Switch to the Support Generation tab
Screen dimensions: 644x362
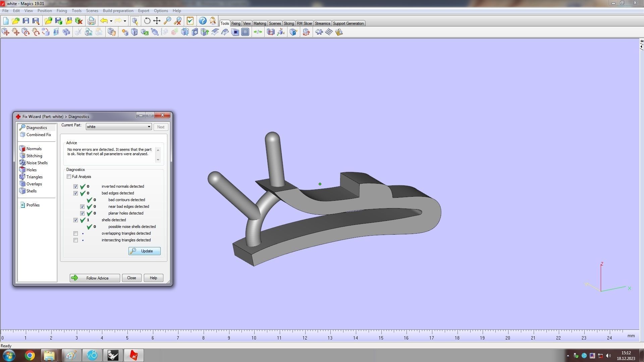(348, 23)
